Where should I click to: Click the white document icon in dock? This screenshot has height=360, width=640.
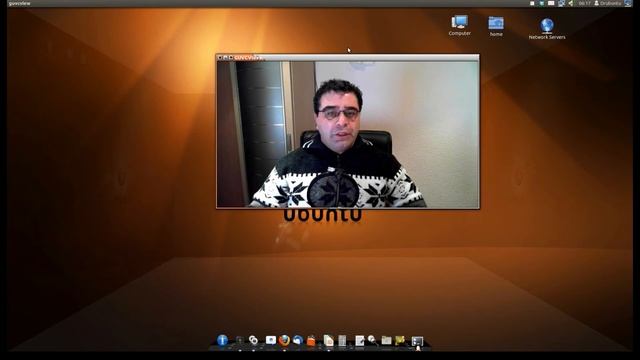point(329,340)
